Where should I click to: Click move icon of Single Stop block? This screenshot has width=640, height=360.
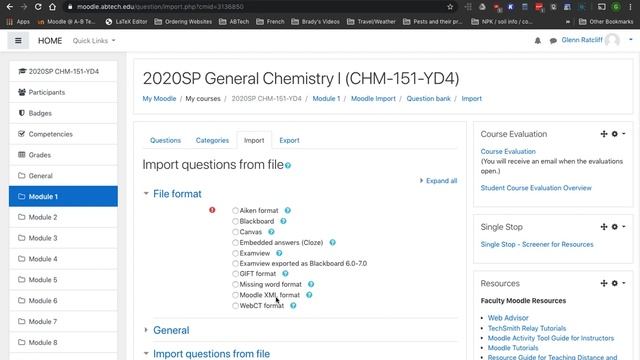[604, 227]
